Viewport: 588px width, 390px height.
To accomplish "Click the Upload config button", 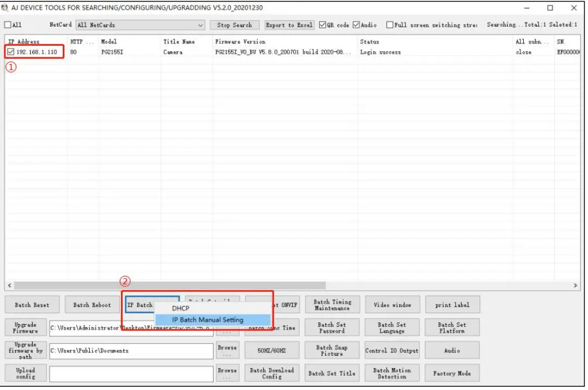I will 26,373.
